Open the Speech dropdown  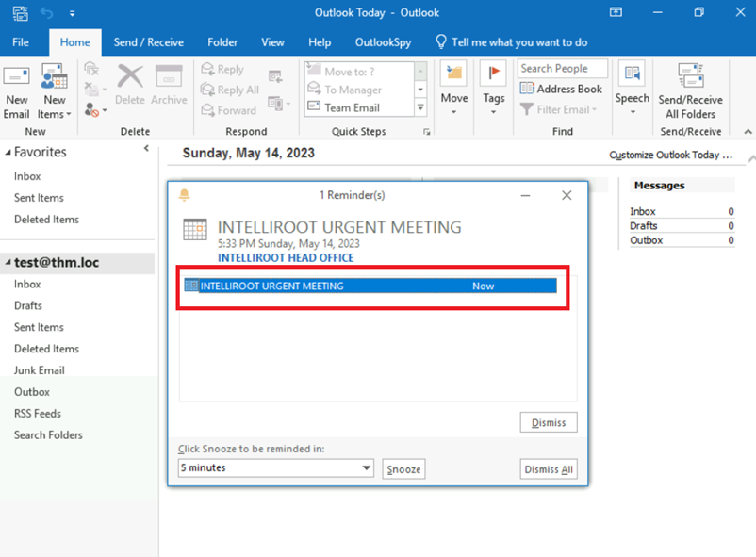pyautogui.click(x=633, y=89)
